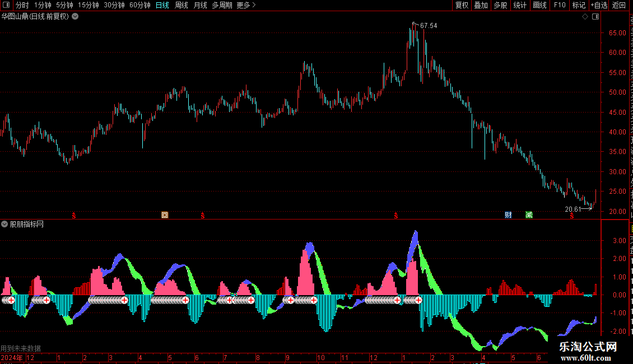The width and height of the screenshot is (633, 364).
Task: Open dropdown next to 华图山鼎 chart title
Action: (75, 17)
